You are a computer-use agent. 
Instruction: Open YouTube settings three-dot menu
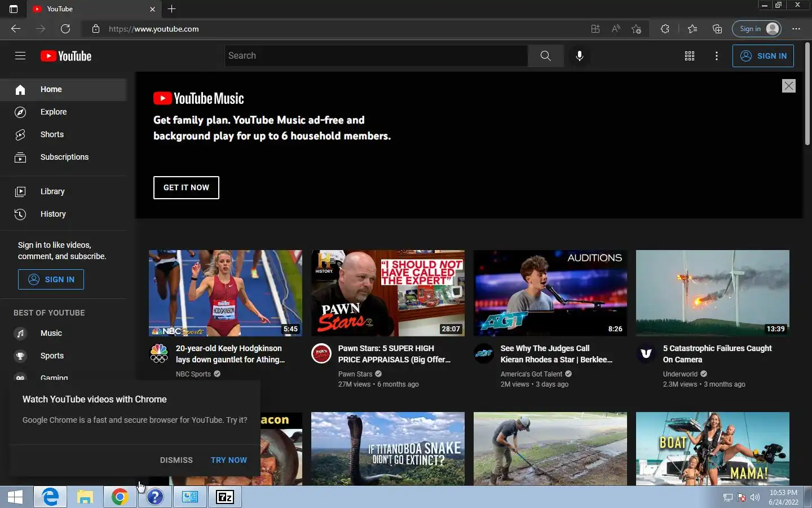[716, 56]
